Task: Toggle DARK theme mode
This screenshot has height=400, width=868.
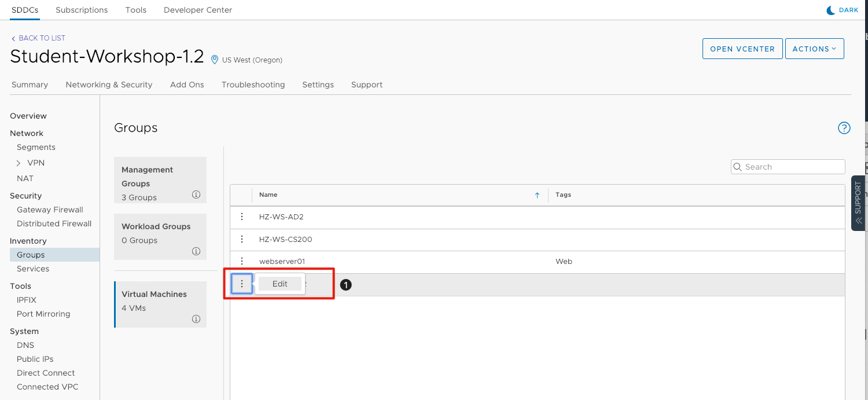Action: click(842, 10)
